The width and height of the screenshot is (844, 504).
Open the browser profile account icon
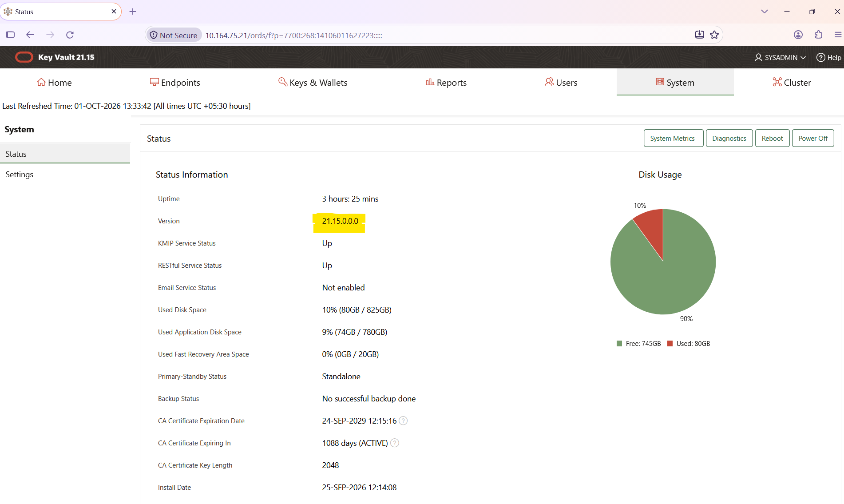[798, 35]
